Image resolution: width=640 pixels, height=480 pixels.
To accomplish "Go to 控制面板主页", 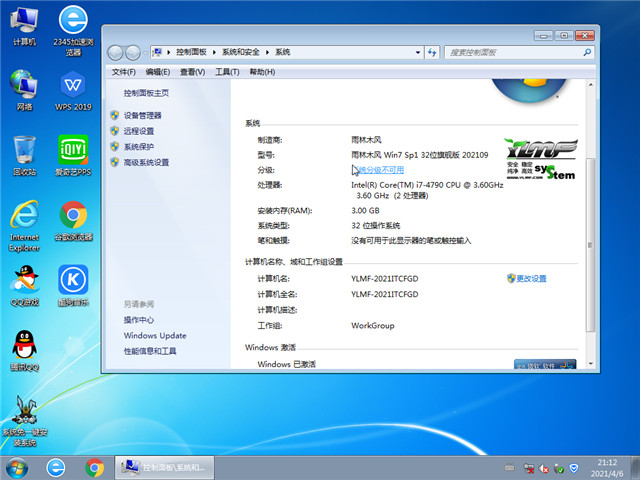I will [x=146, y=93].
